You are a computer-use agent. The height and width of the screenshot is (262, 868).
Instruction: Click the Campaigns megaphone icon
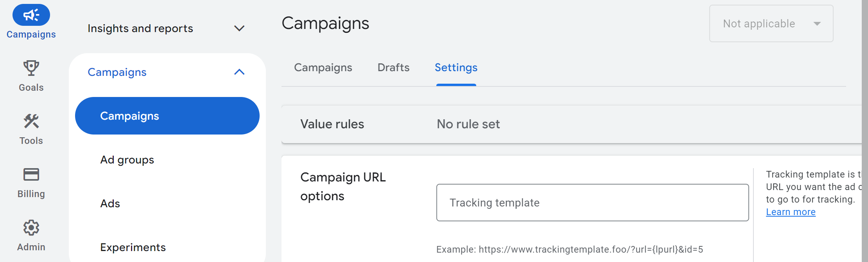[31, 15]
